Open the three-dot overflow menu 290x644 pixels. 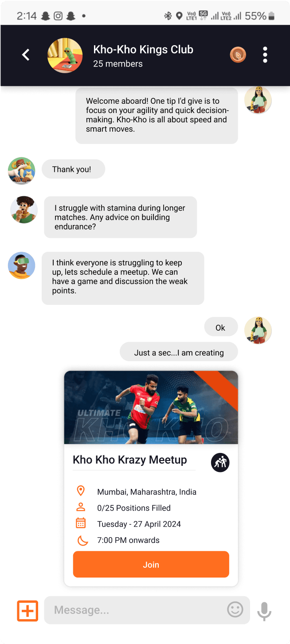(265, 55)
